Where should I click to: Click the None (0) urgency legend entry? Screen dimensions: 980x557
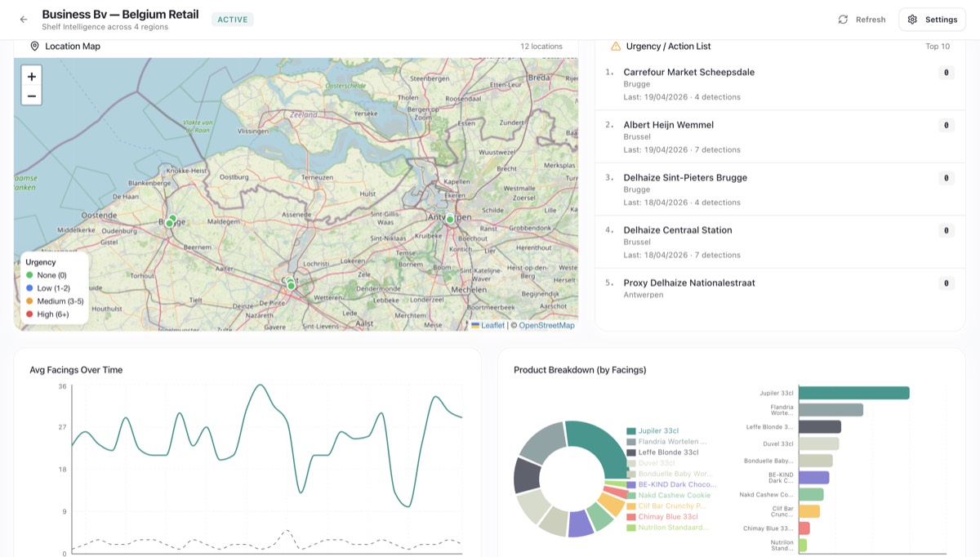47,275
